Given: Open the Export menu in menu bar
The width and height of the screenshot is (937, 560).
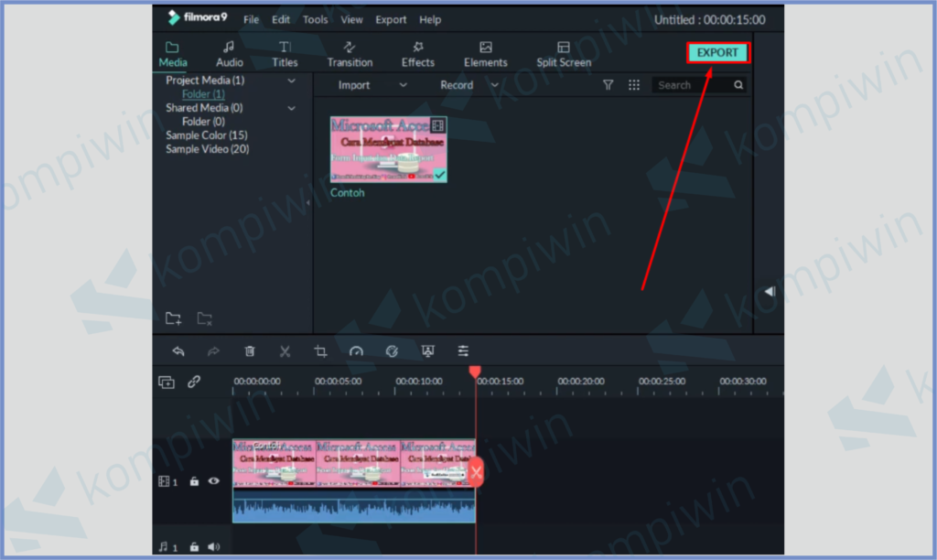Looking at the screenshot, I should point(391,19).
